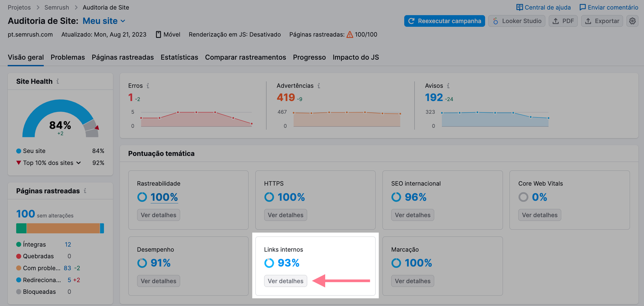
Task: Open the Comparar rastreamentos tab
Action: tap(245, 57)
